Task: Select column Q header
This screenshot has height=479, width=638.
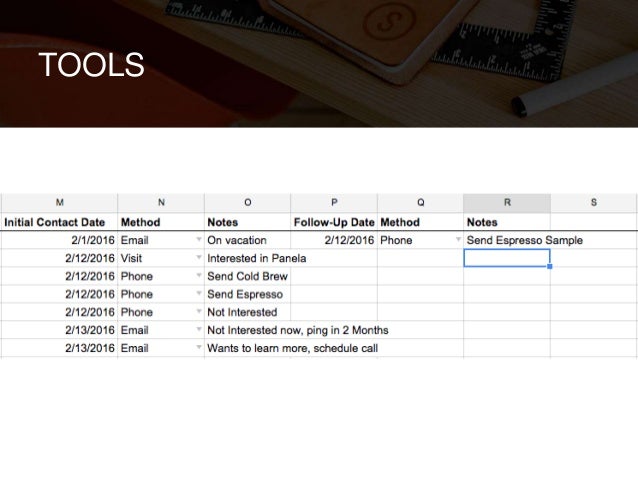Action: pos(420,203)
